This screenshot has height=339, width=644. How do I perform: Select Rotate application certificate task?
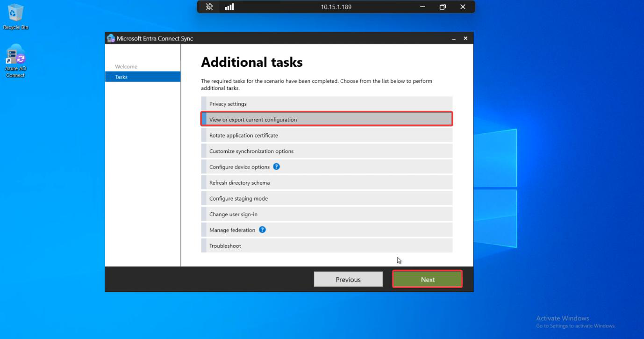click(x=327, y=135)
